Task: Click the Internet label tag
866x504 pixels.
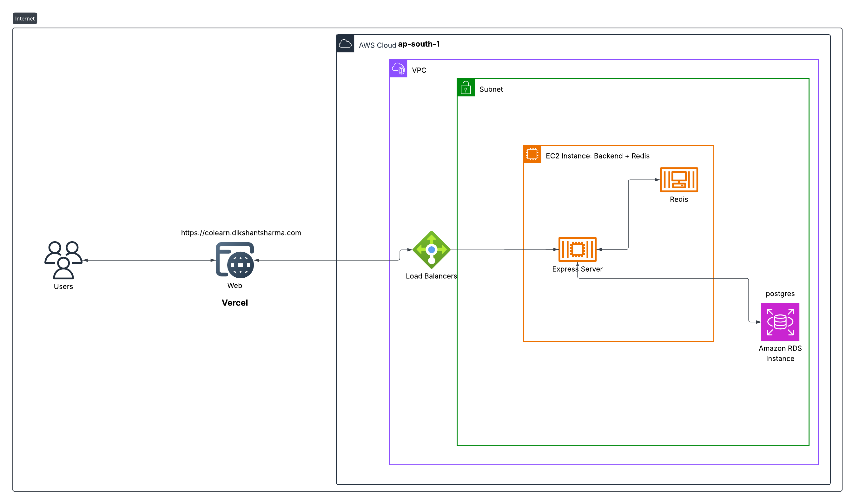Action: tap(25, 18)
